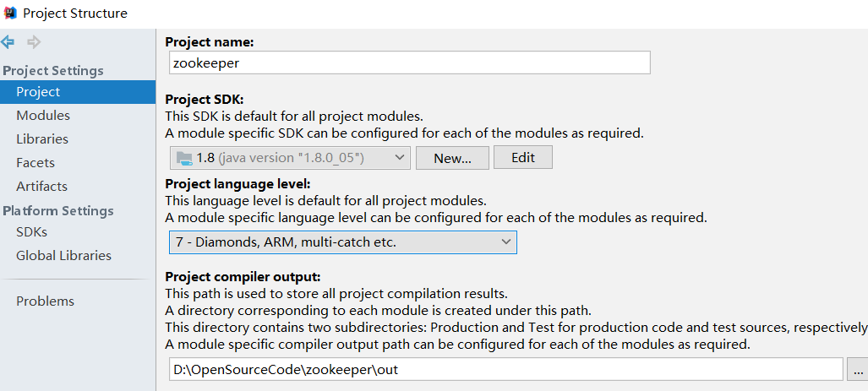This screenshot has height=391, width=868.
Task: Click the compiler output path field
Action: [x=505, y=370]
